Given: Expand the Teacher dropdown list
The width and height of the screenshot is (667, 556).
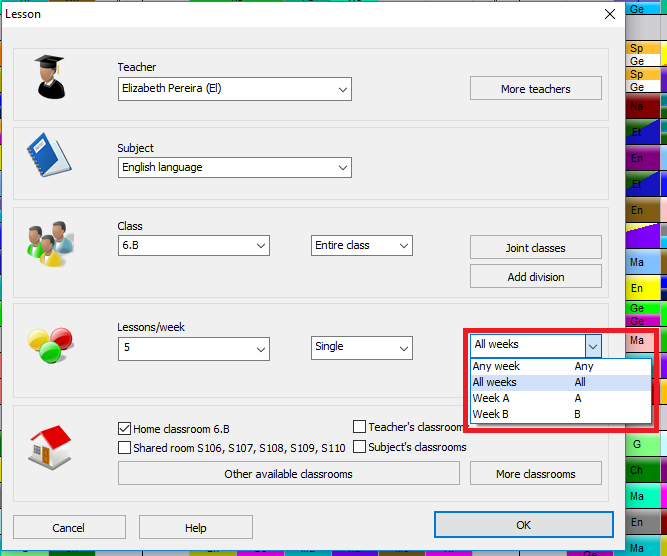Looking at the screenshot, I should tap(342, 90).
